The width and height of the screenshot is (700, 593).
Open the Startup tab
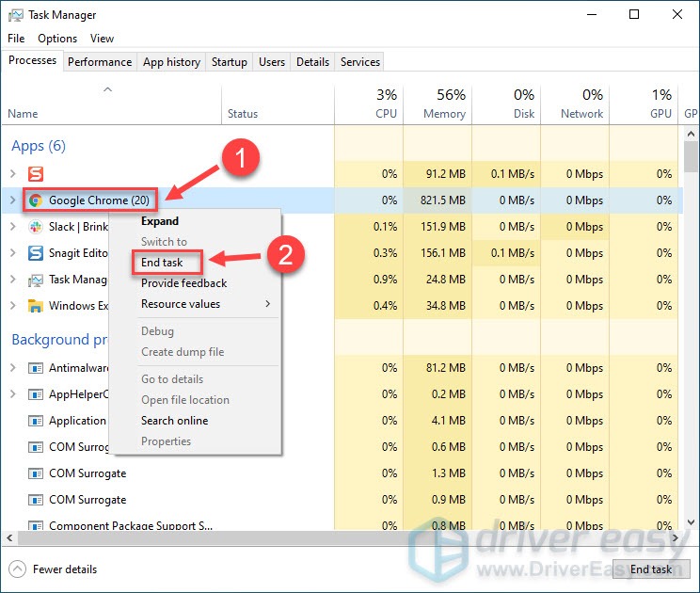coord(230,62)
